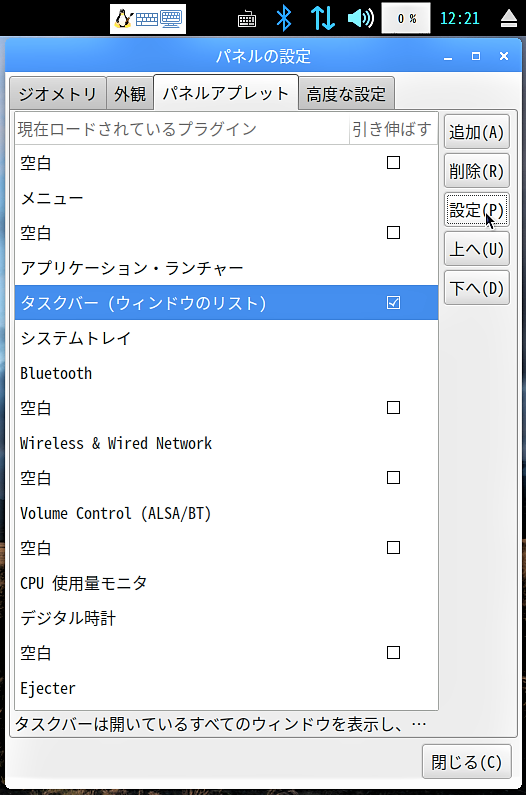526x795 pixels.
Task: Open the 高度な設定 tab
Action: [x=346, y=94]
